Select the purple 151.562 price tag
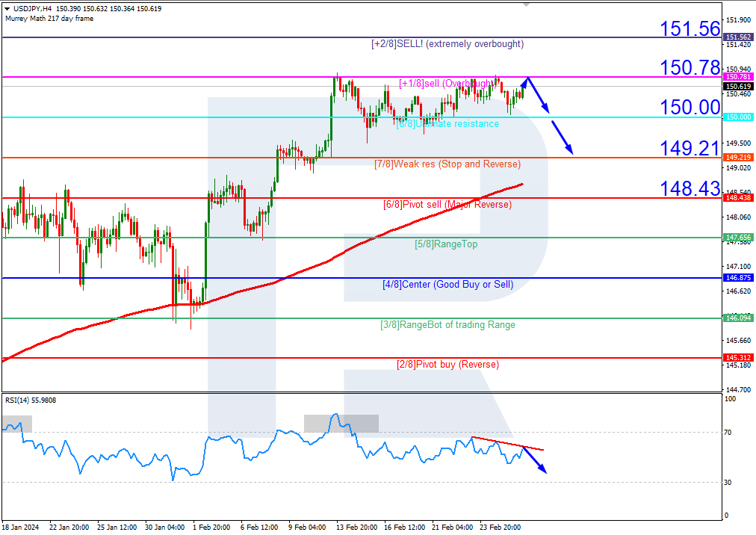756x535 pixels. [737, 37]
